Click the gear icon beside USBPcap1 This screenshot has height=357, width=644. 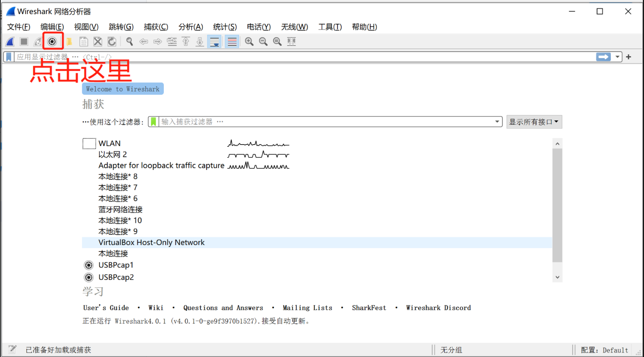point(89,265)
